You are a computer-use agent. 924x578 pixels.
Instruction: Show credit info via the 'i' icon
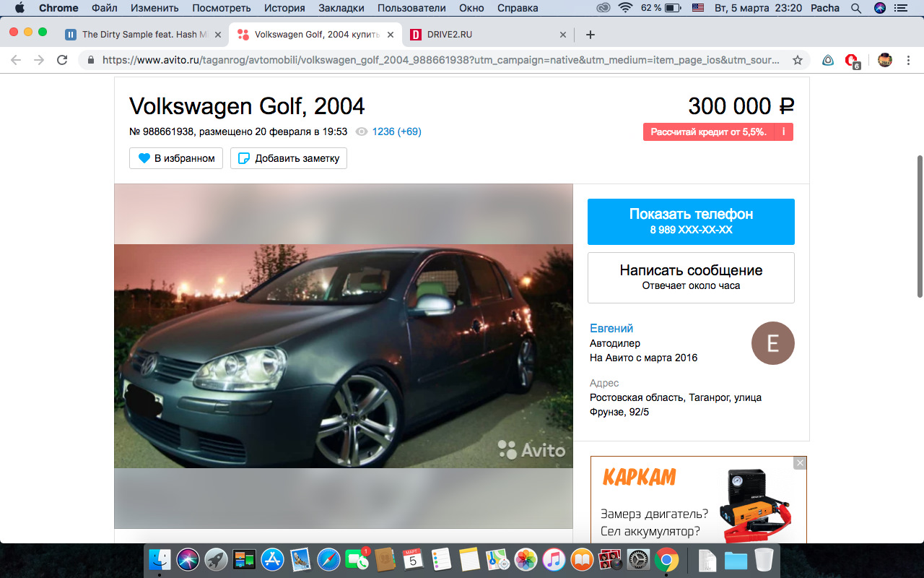point(783,132)
